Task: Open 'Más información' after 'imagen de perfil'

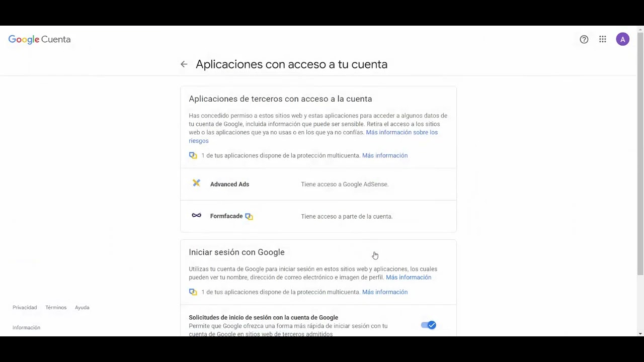Action: pos(409,278)
